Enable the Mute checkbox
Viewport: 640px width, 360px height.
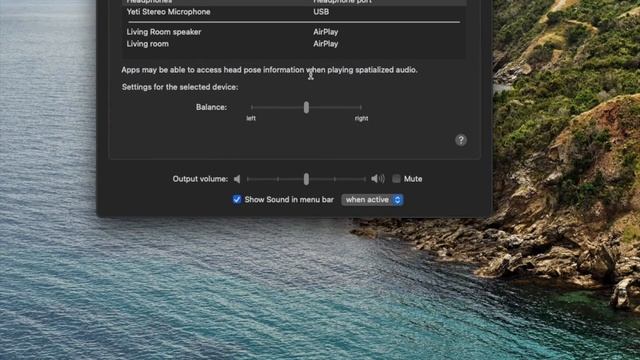[x=396, y=179]
